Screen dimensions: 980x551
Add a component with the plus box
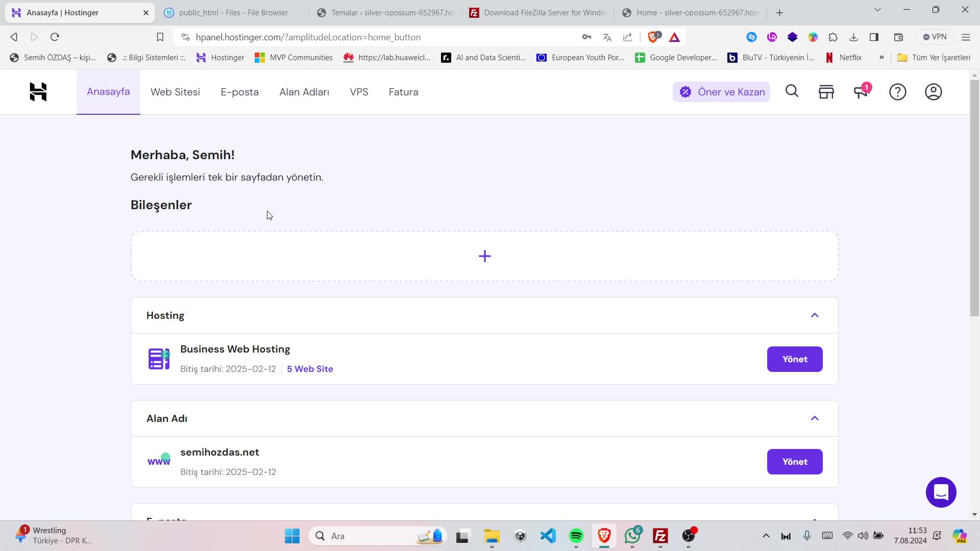click(484, 256)
